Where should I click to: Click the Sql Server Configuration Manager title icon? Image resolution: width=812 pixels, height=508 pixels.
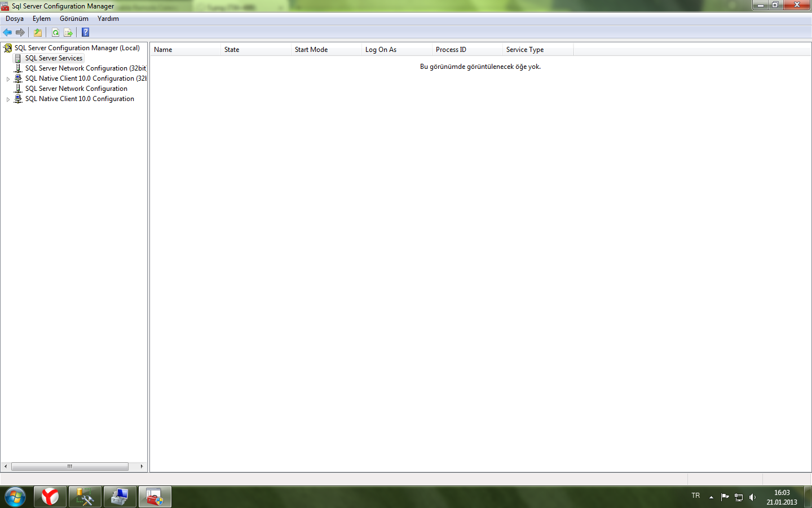pos(5,6)
